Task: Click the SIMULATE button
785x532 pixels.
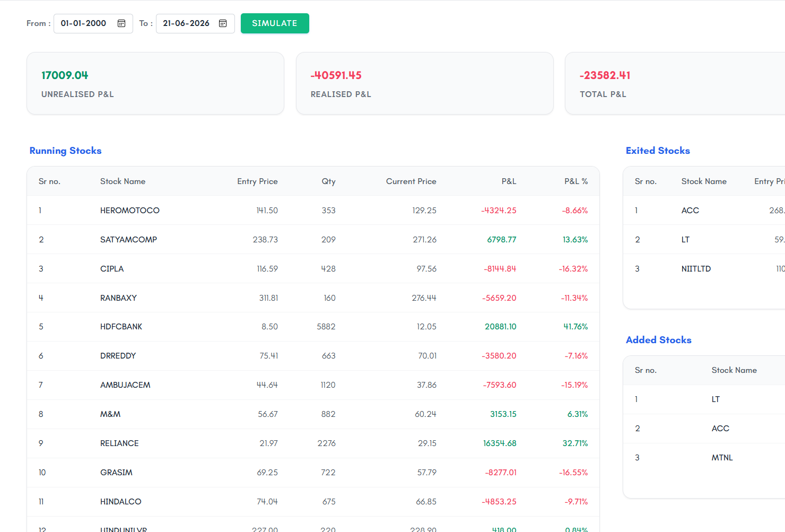Action: [275, 23]
